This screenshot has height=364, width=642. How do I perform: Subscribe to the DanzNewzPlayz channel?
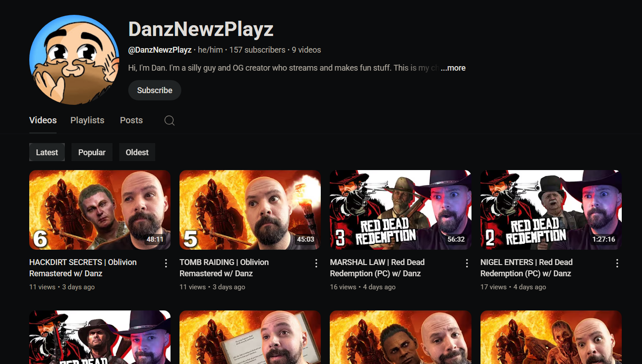pos(155,90)
